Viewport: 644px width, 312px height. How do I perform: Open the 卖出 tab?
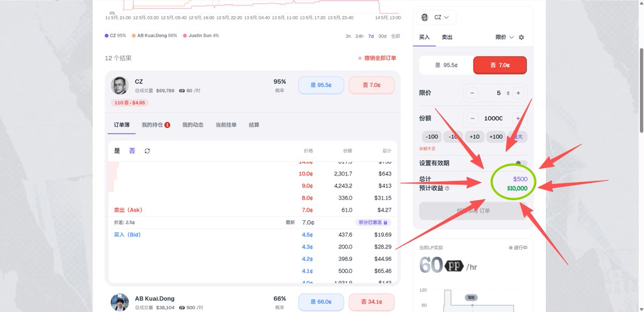pyautogui.click(x=447, y=37)
